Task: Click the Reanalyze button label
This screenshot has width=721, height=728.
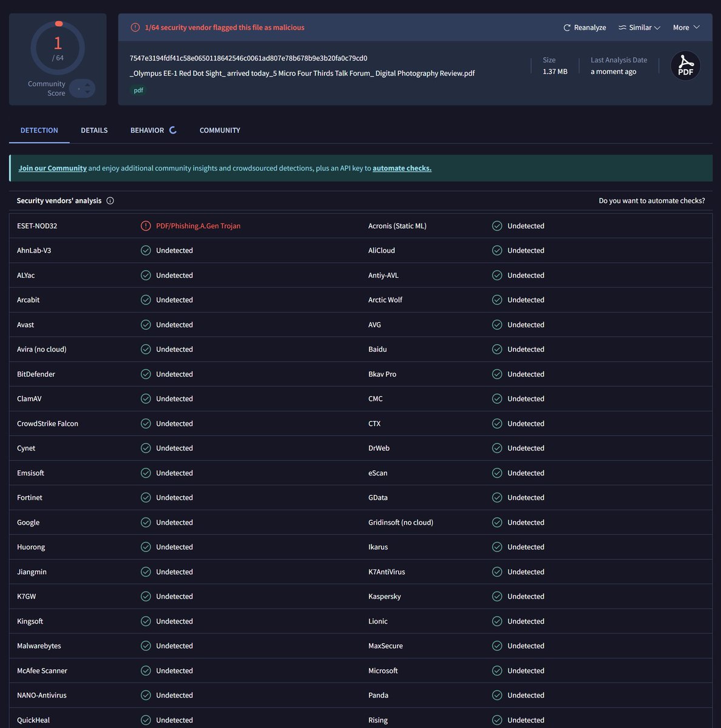Action: [x=590, y=28]
